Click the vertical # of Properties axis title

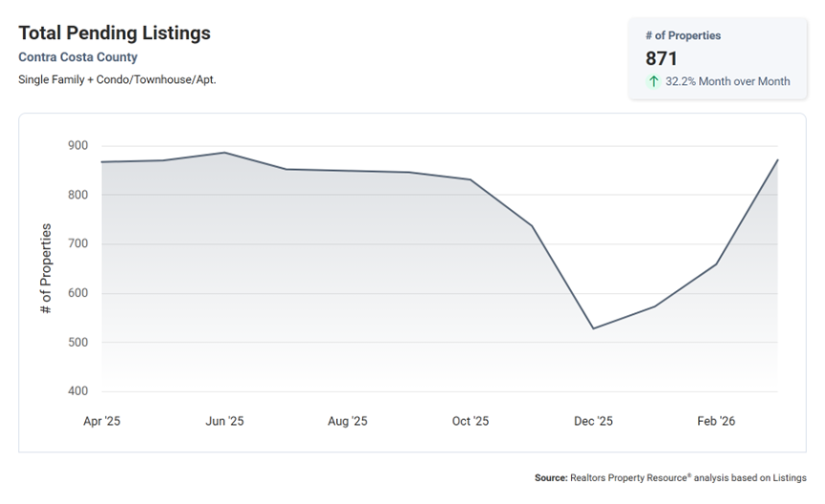[46, 269]
